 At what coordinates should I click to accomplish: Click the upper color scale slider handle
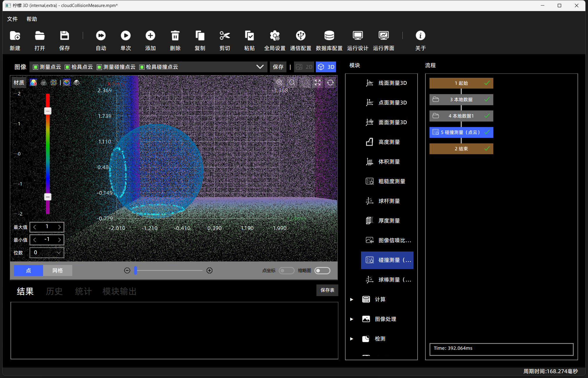(48, 111)
